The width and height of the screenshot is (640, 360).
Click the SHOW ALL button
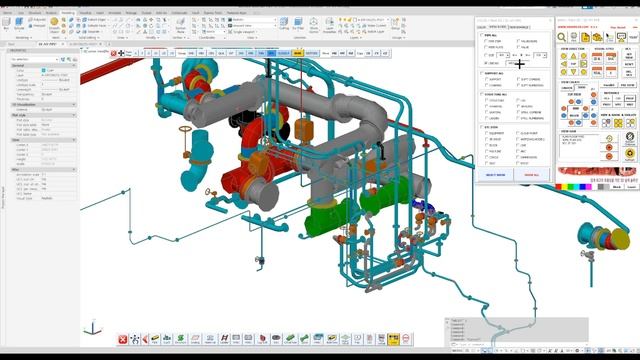[x=531, y=175]
